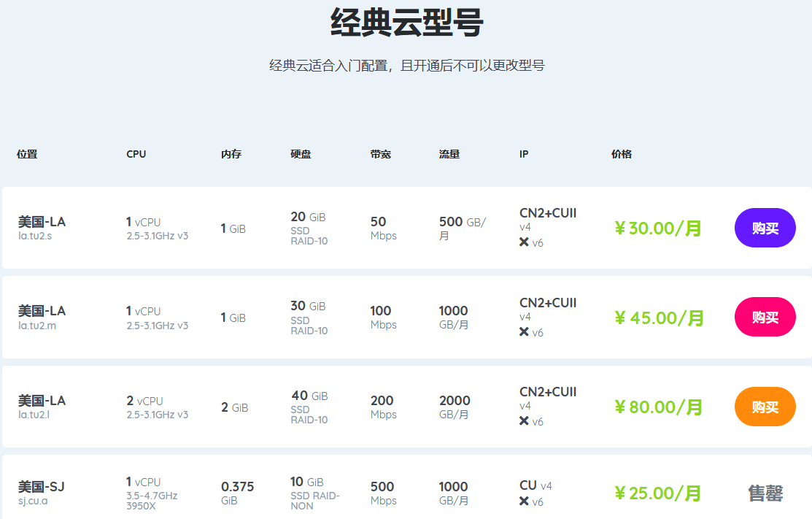Select the 位置 column header
This screenshot has width=812, height=519.
27,154
